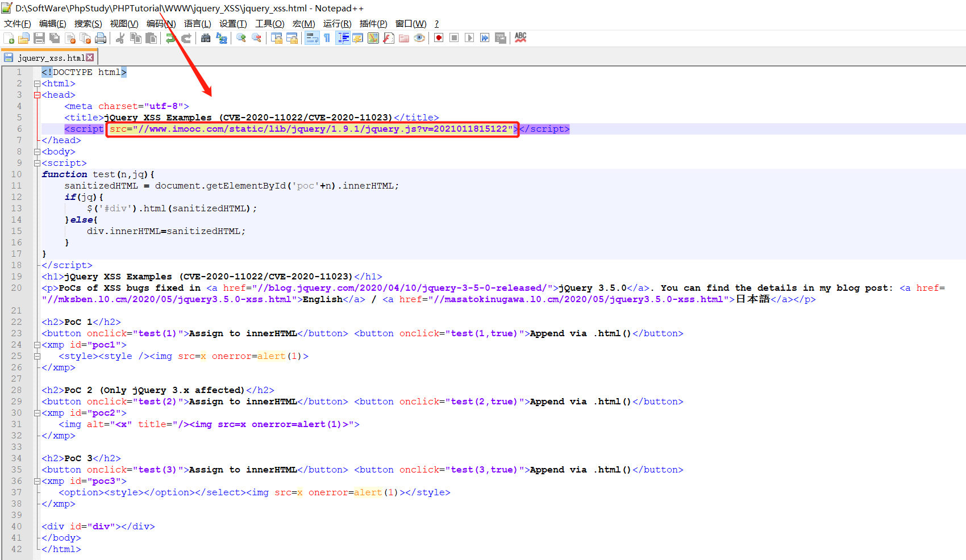The width and height of the screenshot is (966, 560).
Task: Open the 编码(N) menu
Action: click(x=161, y=24)
